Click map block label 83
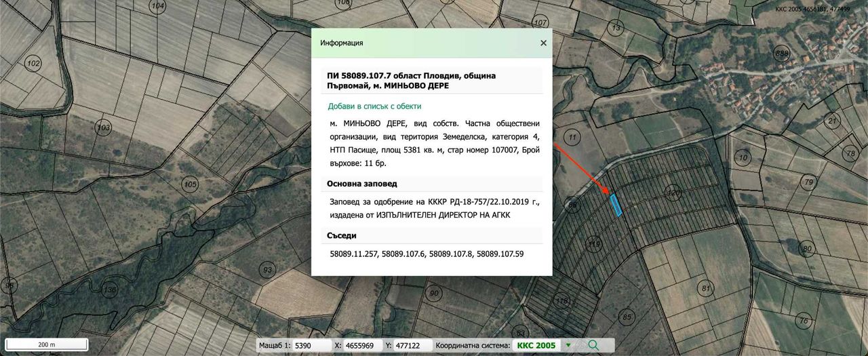 coord(520,333)
